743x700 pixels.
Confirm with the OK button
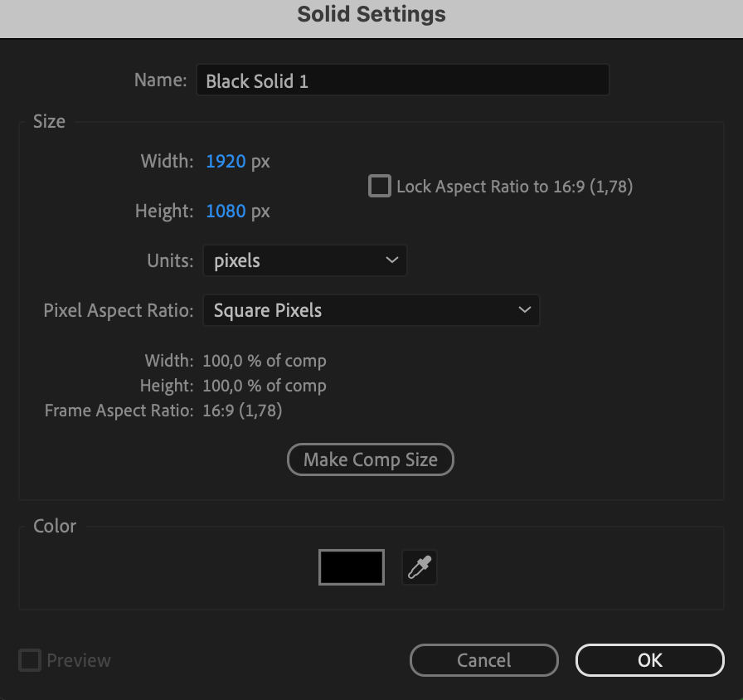pos(649,660)
